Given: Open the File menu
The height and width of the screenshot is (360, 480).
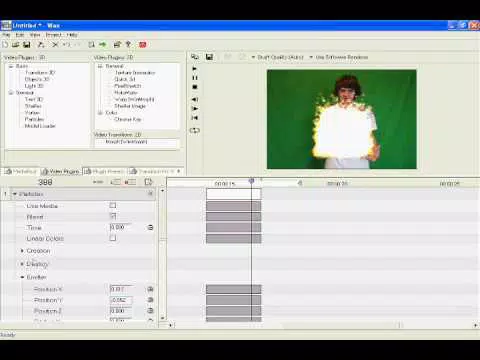Looking at the screenshot, I should coord(6,35).
